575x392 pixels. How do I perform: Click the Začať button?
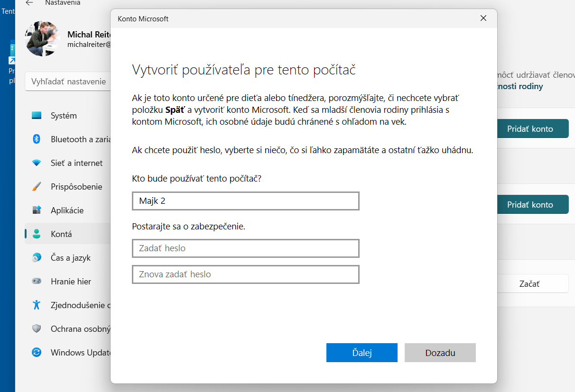(x=529, y=284)
